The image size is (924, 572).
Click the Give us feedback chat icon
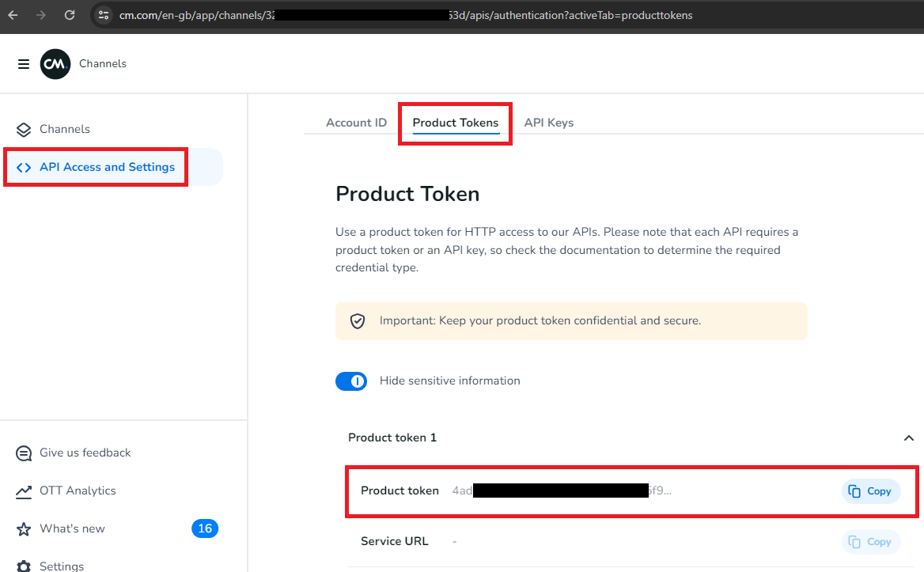click(24, 453)
